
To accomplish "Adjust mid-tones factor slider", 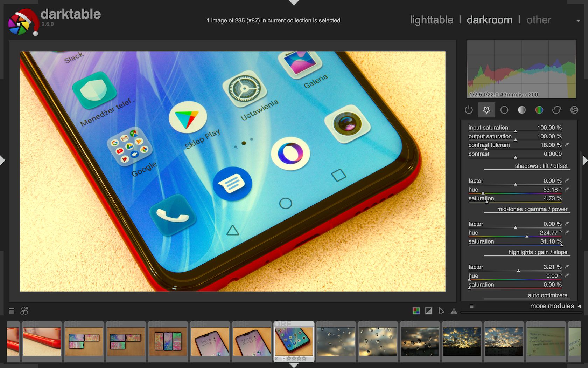I will tap(515, 224).
